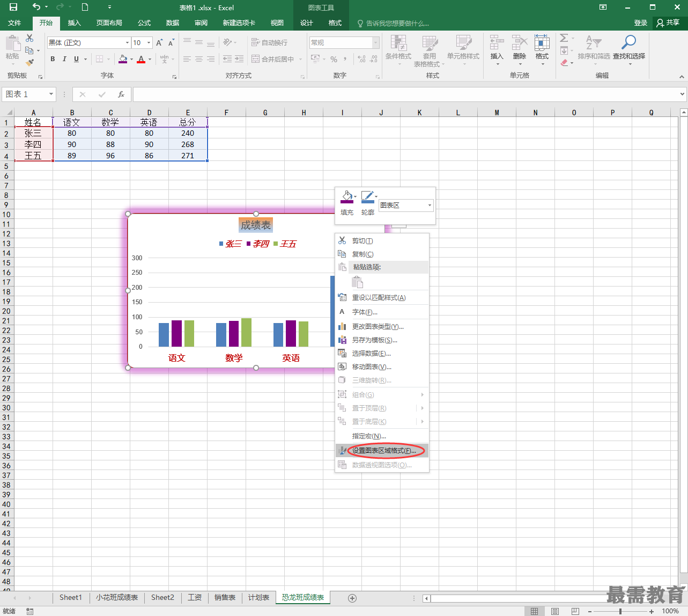Open chart Design (设计) tab
This screenshot has height=616, width=688.
click(307, 23)
